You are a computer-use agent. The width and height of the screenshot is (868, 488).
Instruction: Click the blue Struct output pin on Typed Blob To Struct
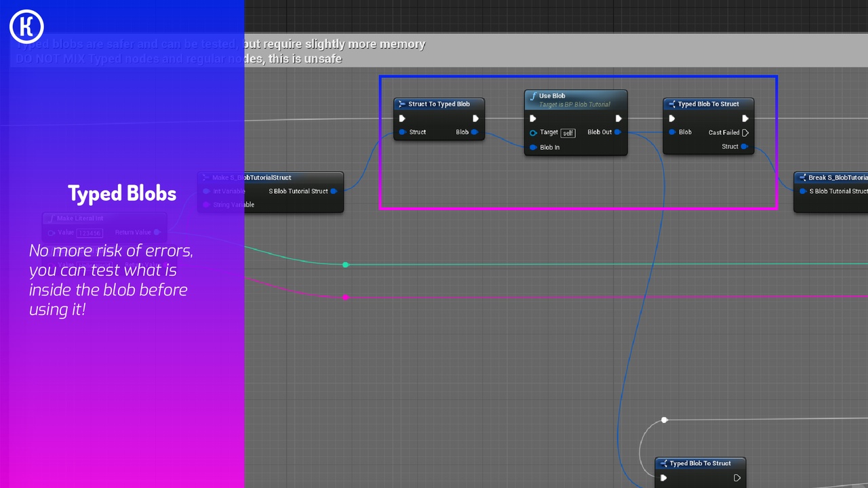743,146
